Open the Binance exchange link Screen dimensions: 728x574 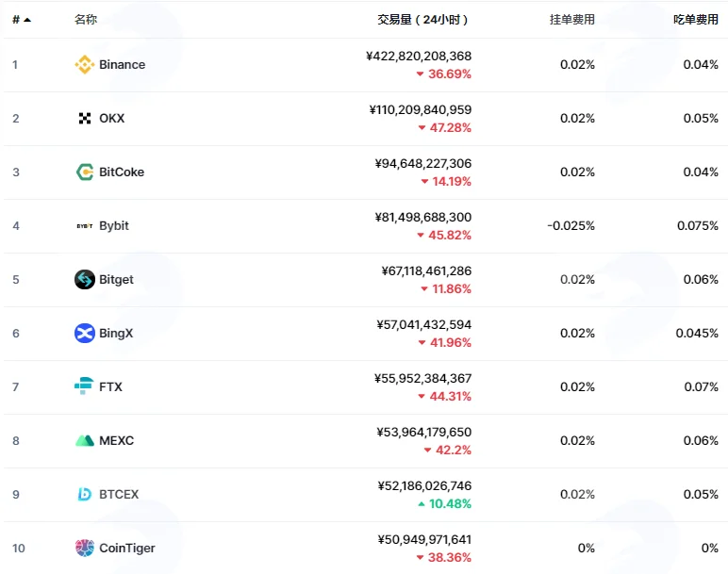coord(122,64)
